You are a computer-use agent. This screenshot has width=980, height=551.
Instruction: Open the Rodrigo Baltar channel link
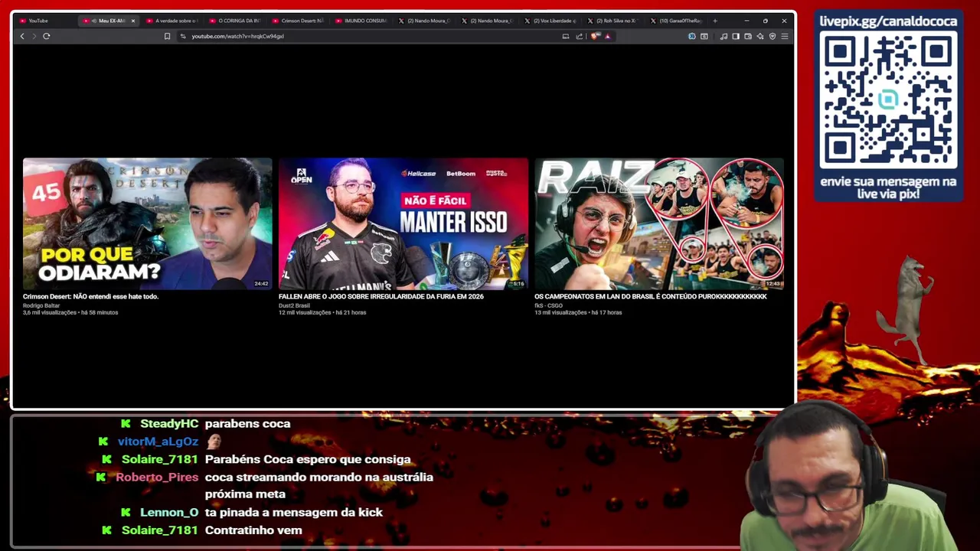pos(41,305)
